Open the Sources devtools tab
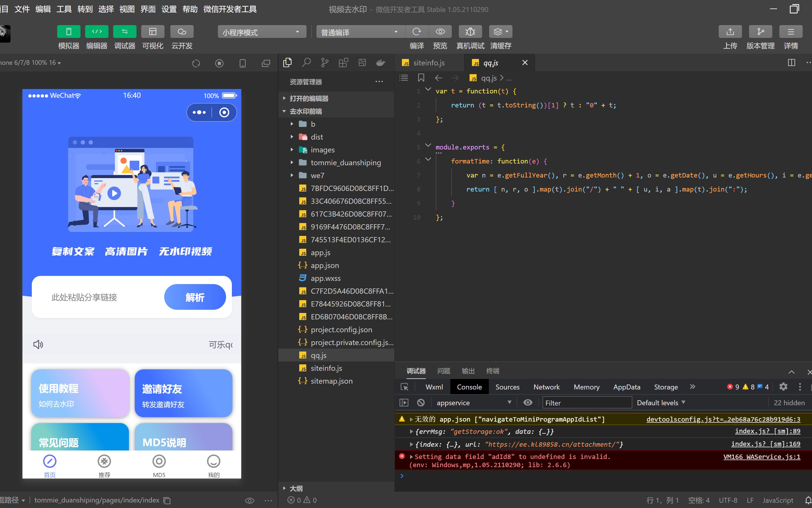This screenshot has height=508, width=812. tap(507, 387)
